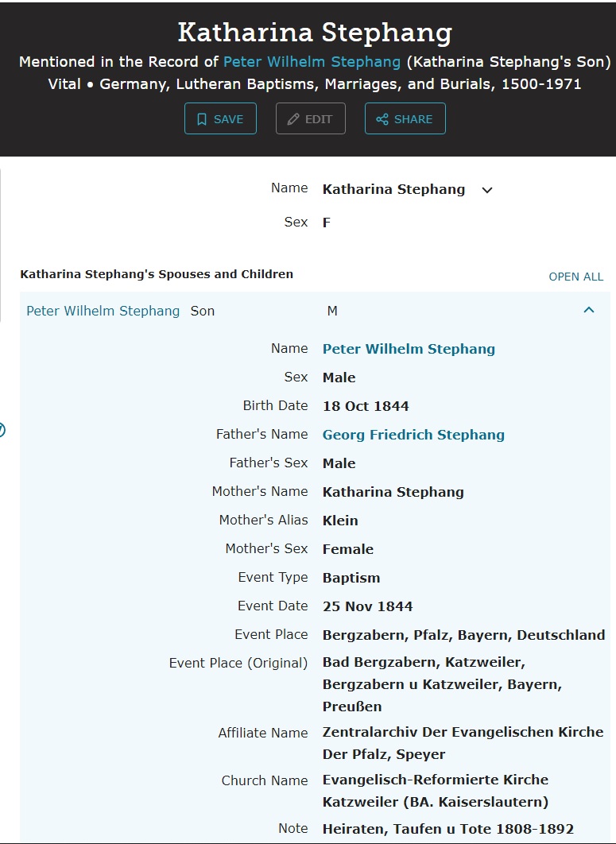
Task: Open the Georg Friedrich Stephang father link
Action: (x=413, y=435)
